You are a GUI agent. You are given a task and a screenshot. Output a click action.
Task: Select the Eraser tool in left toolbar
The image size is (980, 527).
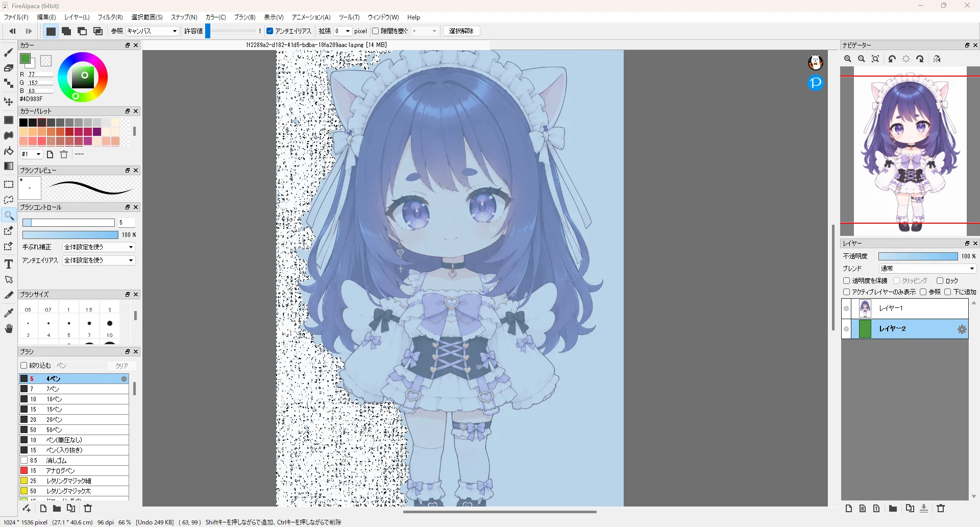[9, 68]
